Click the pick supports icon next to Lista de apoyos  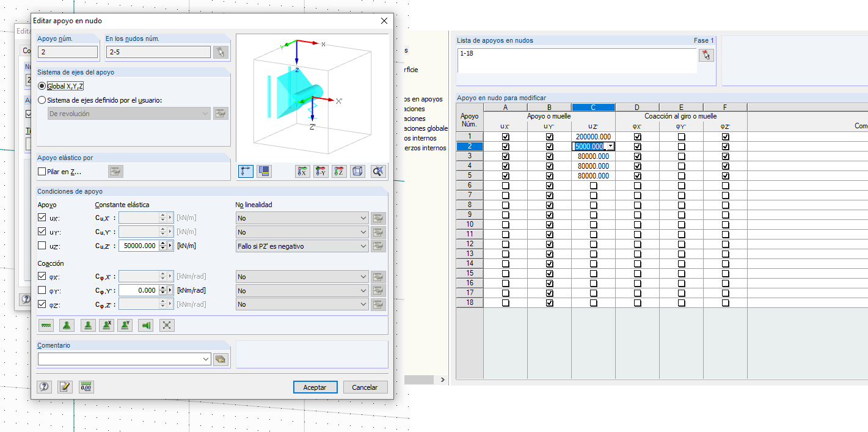coord(706,56)
